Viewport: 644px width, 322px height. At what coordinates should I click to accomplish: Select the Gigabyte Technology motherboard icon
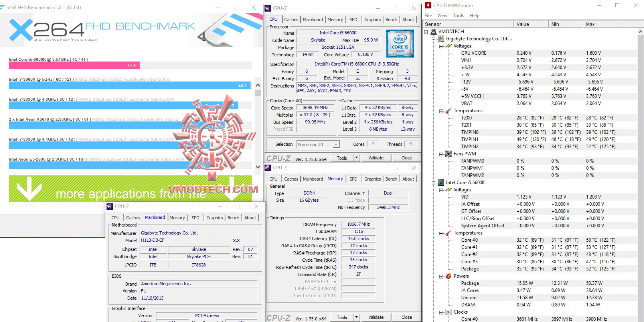pos(441,39)
